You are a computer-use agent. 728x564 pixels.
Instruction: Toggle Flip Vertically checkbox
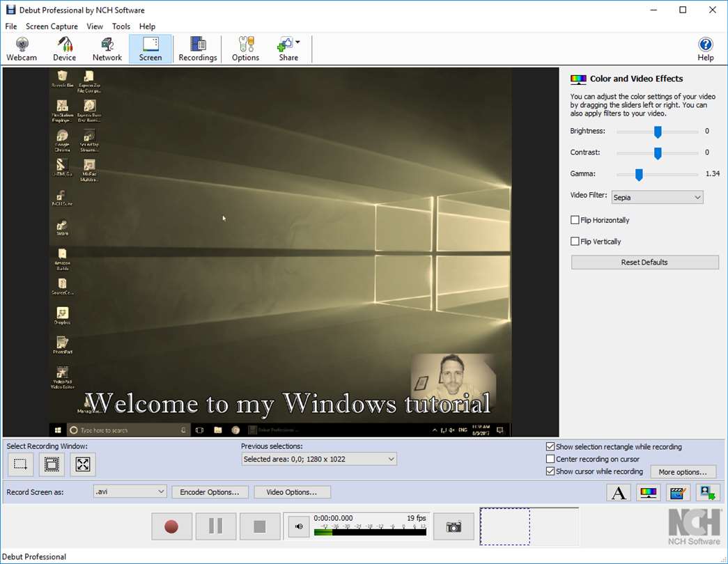click(575, 242)
